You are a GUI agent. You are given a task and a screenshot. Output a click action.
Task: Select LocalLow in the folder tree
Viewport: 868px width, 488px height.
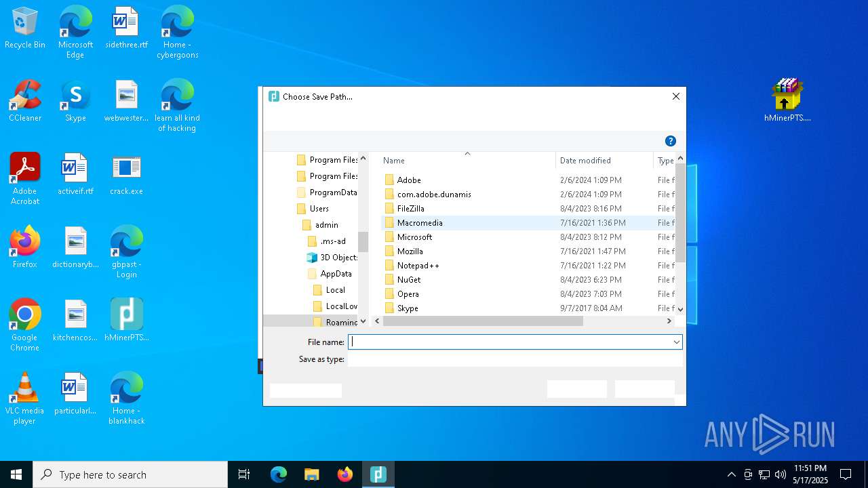[x=335, y=306]
